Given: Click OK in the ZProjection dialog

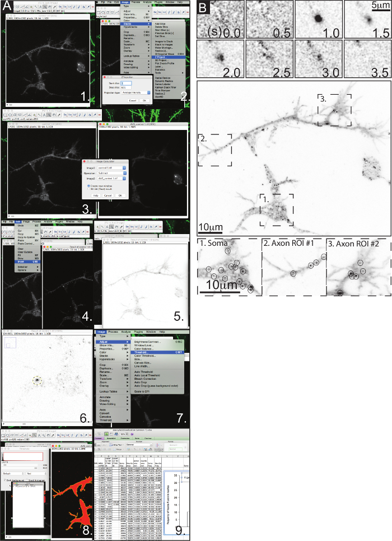Looking at the screenshot, I should click(144, 100).
